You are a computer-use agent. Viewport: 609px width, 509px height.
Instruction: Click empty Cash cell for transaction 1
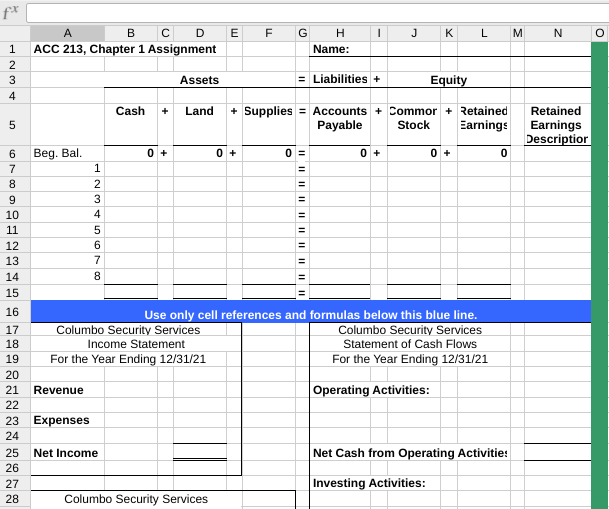click(131, 169)
